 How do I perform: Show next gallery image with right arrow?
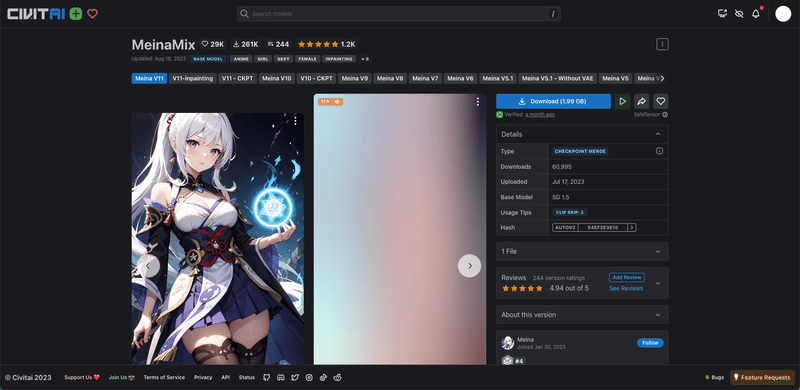(x=469, y=266)
